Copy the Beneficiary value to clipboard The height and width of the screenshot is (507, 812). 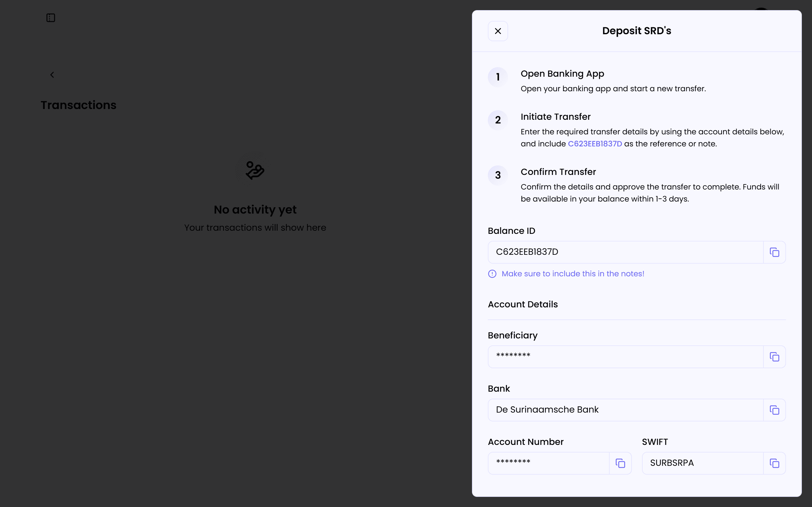[775, 356]
